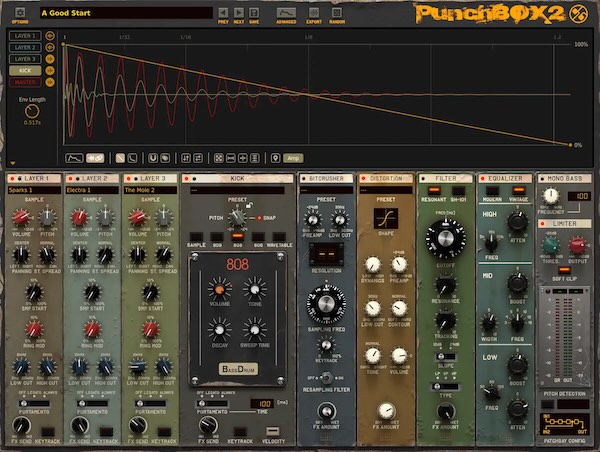Select the envelope shape icon in graph toolbar

74,158
